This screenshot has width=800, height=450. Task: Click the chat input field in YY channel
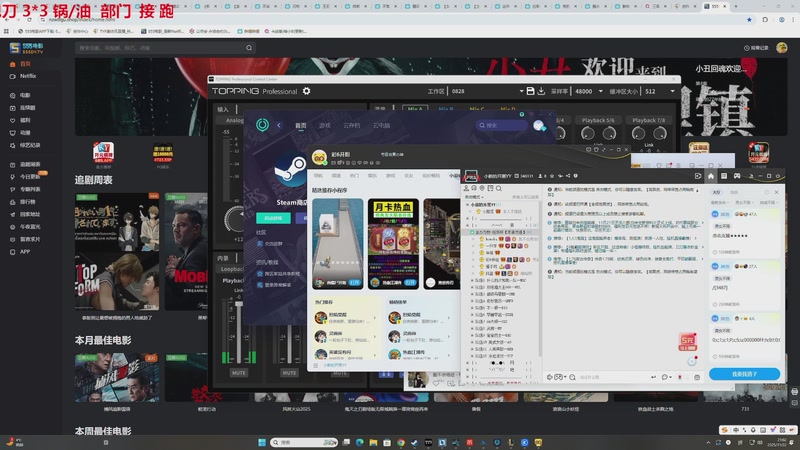pyautogui.click(x=612, y=377)
